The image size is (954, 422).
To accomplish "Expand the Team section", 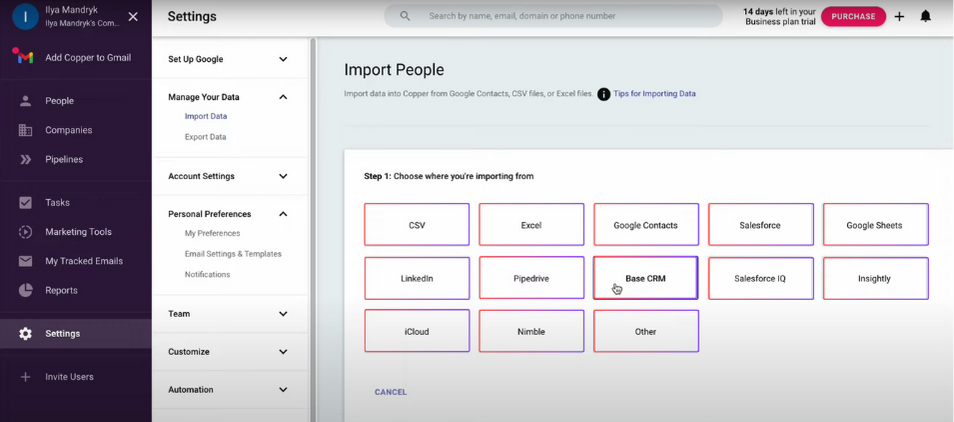I will click(283, 314).
